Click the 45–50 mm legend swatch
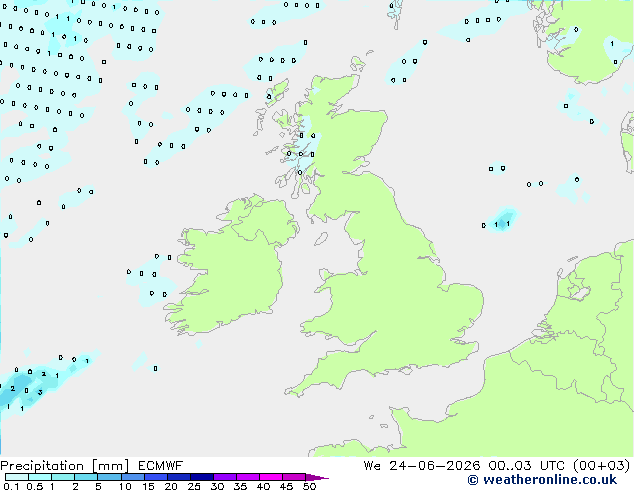 (x=294, y=477)
